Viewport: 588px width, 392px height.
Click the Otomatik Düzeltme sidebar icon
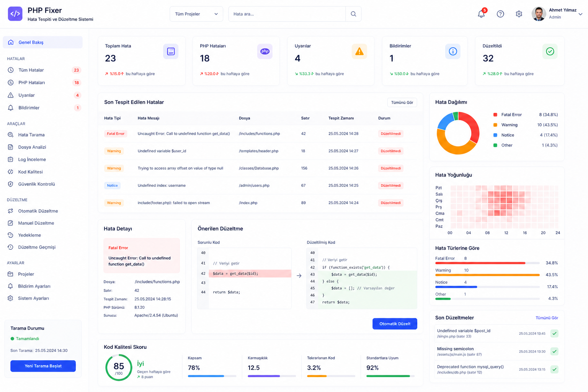pyautogui.click(x=11, y=211)
